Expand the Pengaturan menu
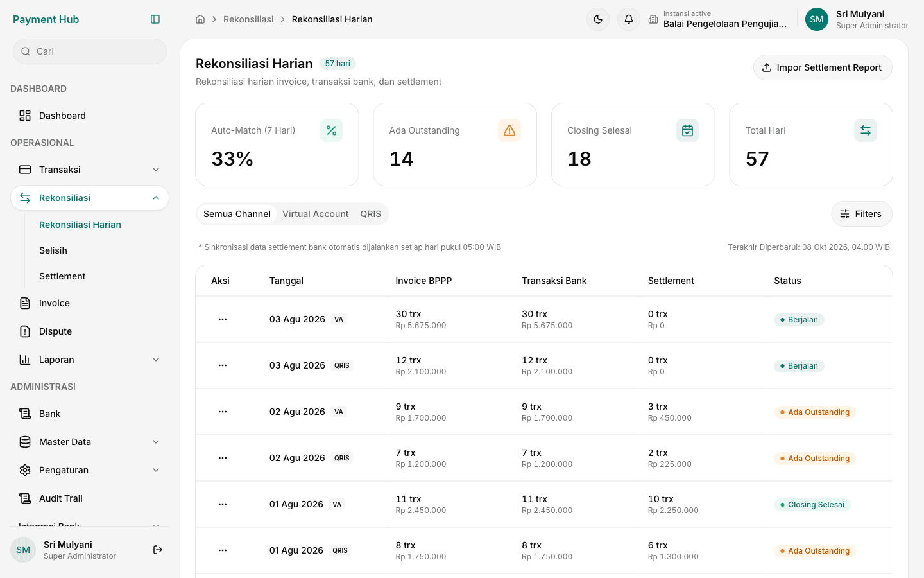 [90, 470]
